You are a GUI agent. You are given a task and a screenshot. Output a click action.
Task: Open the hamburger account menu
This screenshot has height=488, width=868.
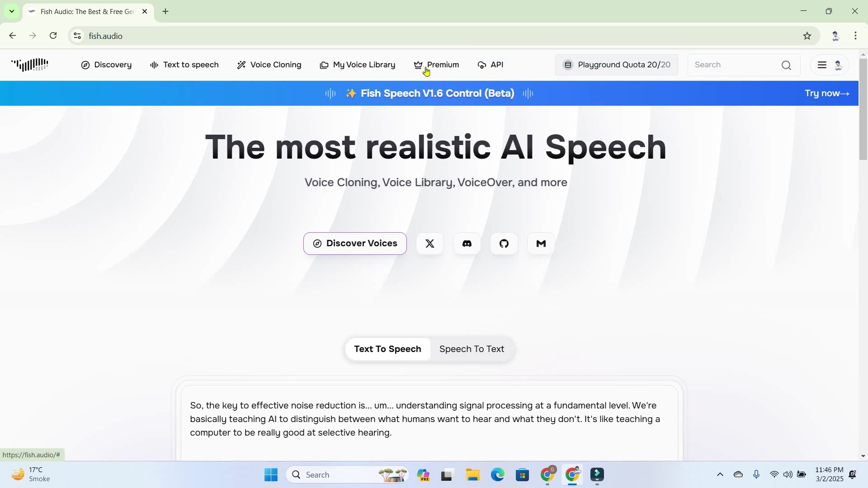tap(822, 65)
